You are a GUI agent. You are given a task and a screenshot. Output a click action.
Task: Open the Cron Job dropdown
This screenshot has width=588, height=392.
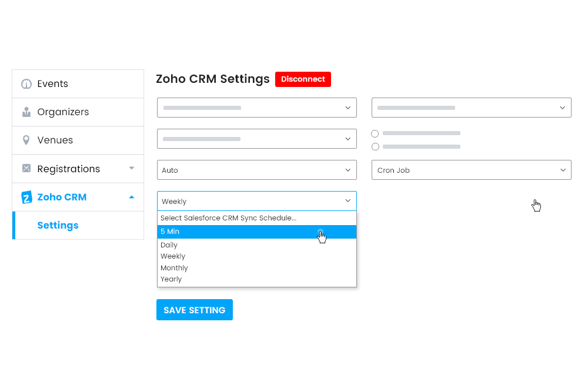471,170
